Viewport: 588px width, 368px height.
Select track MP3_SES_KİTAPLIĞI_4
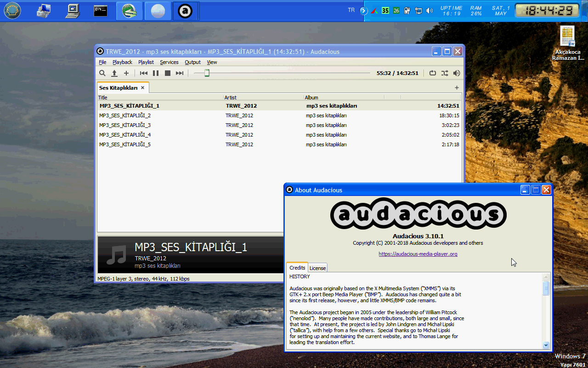pos(279,135)
